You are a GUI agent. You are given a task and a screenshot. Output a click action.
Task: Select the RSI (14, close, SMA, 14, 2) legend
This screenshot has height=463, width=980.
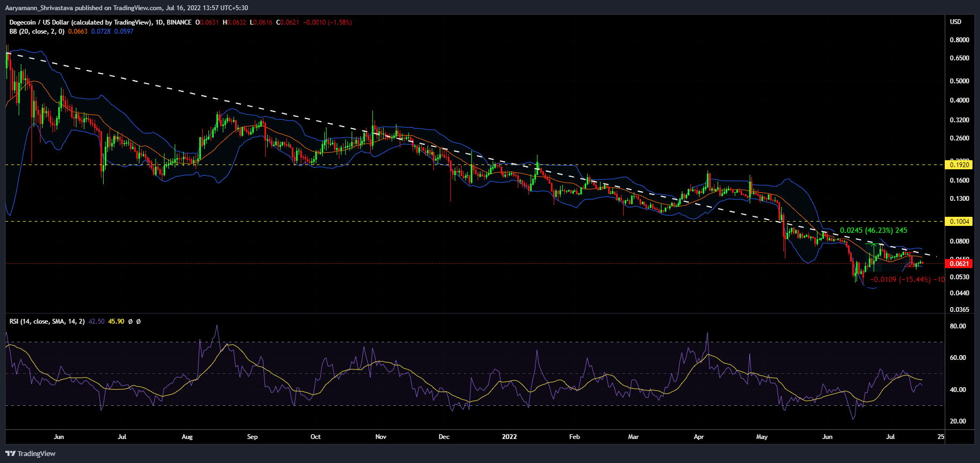(x=47, y=321)
